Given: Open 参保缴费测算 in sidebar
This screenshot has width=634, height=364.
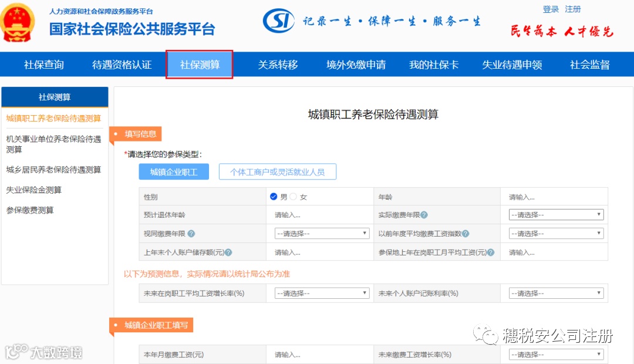Looking at the screenshot, I should tap(29, 210).
